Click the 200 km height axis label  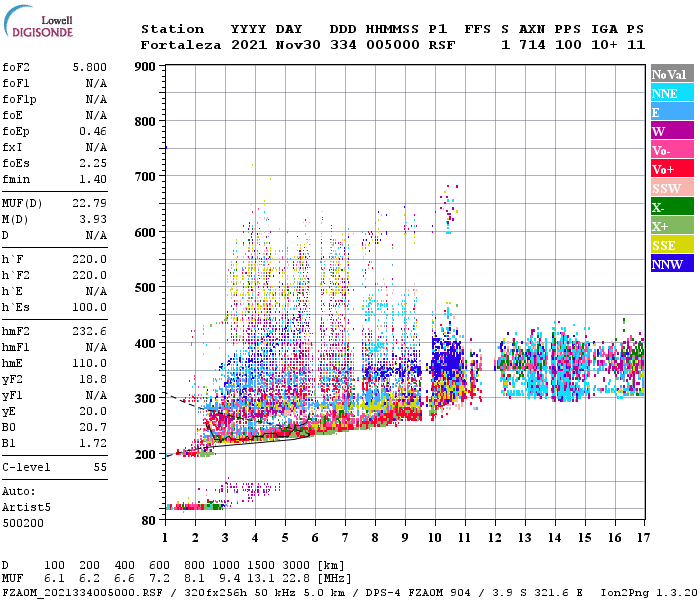(x=145, y=454)
